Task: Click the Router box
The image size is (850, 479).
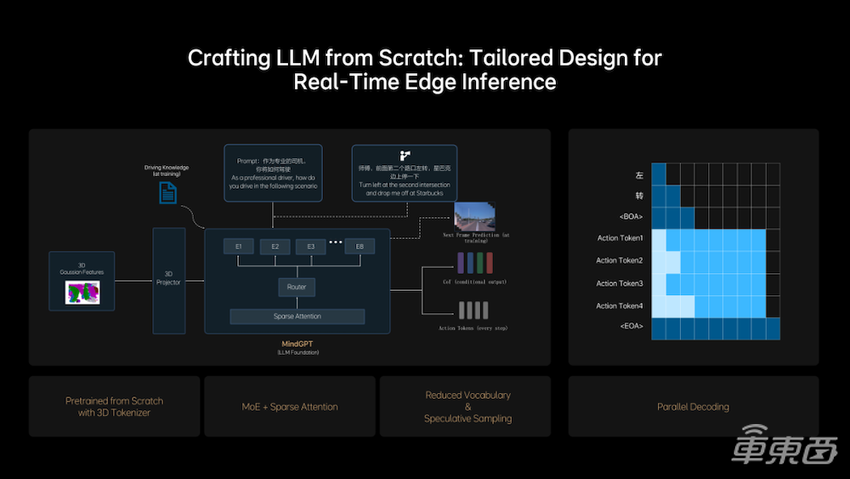Action: point(297,287)
